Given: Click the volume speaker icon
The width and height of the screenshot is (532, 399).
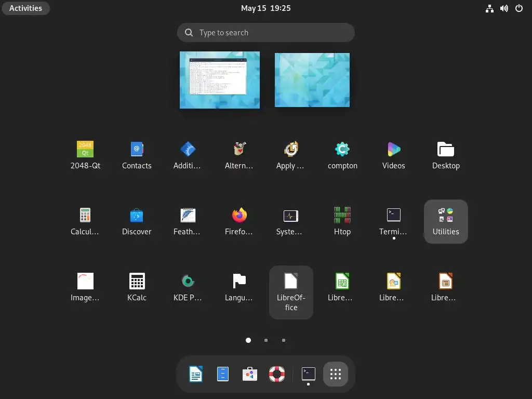Looking at the screenshot, I should [x=504, y=8].
